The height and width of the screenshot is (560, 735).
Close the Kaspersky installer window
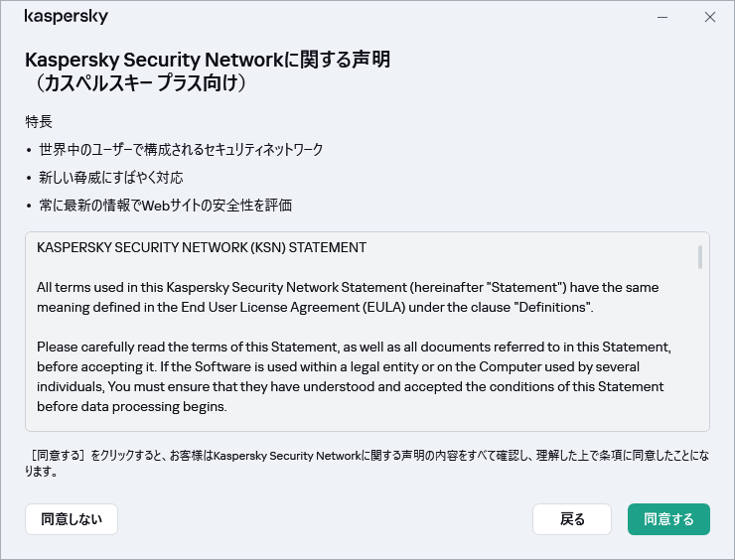[709, 17]
